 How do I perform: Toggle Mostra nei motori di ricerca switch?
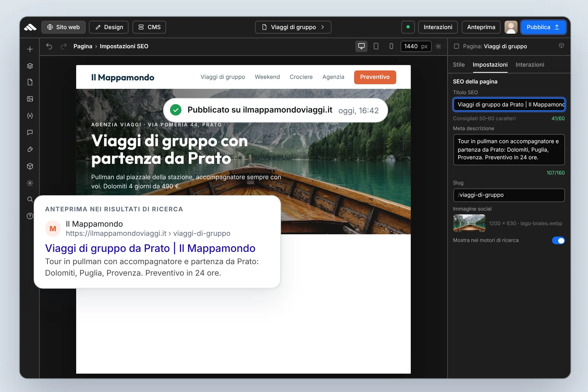pyautogui.click(x=558, y=240)
